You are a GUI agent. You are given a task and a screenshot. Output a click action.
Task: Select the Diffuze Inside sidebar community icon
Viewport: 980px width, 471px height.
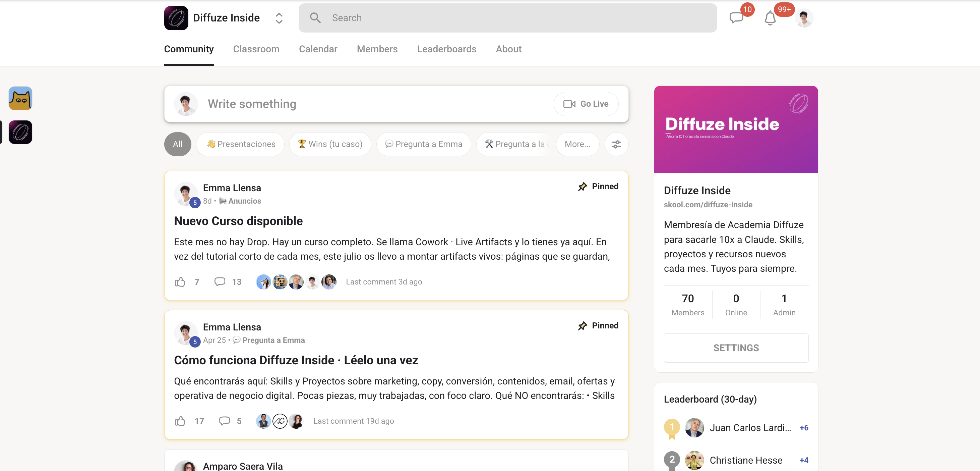click(20, 132)
